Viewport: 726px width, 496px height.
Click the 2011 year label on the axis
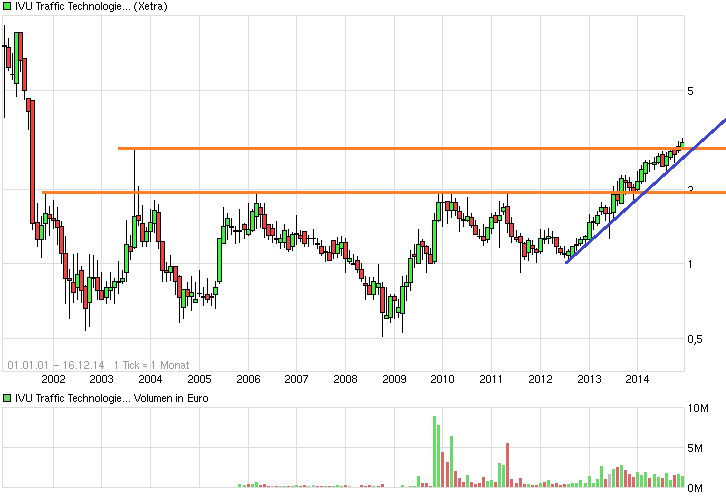coord(491,379)
